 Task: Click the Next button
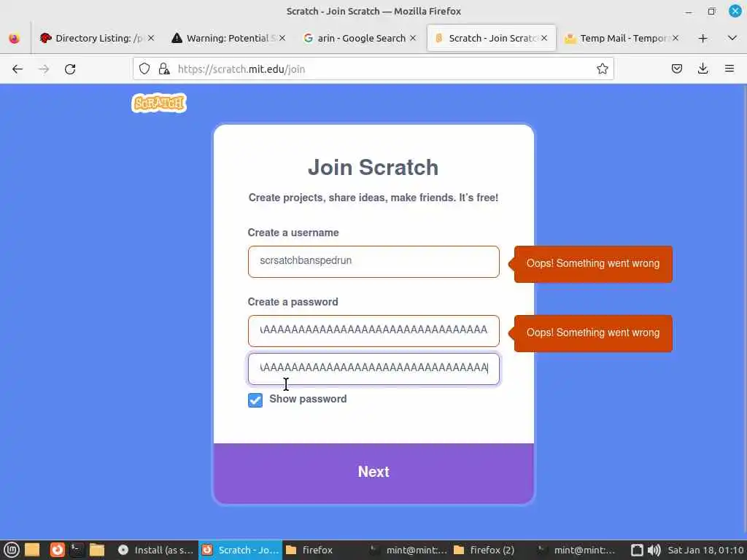373,473
